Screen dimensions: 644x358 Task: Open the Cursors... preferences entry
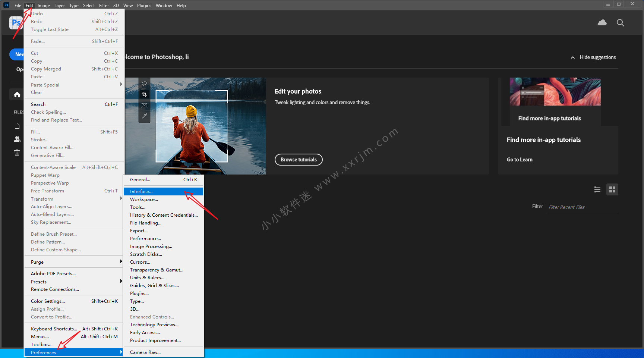point(163,262)
